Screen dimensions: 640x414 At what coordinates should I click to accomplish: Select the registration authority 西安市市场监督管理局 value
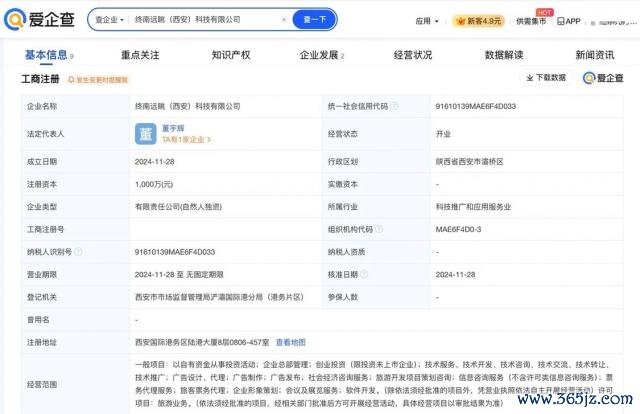point(219,297)
